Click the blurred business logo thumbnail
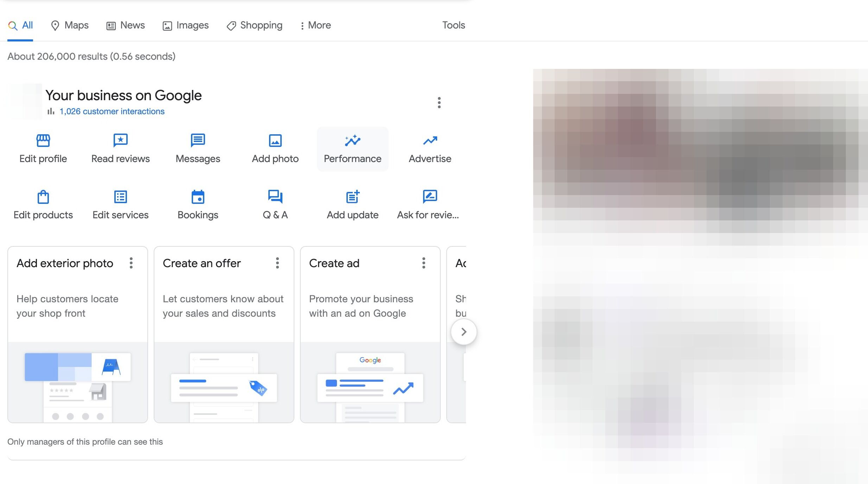This screenshot has height=484, width=868. (x=25, y=101)
